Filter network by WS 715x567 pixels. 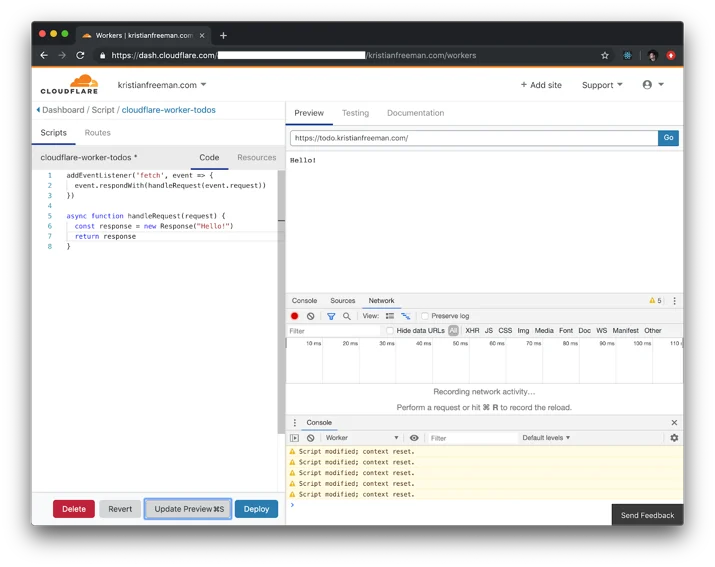click(x=602, y=330)
